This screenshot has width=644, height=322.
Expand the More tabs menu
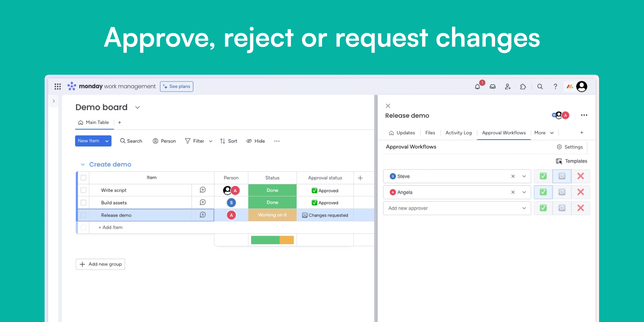pyautogui.click(x=544, y=132)
